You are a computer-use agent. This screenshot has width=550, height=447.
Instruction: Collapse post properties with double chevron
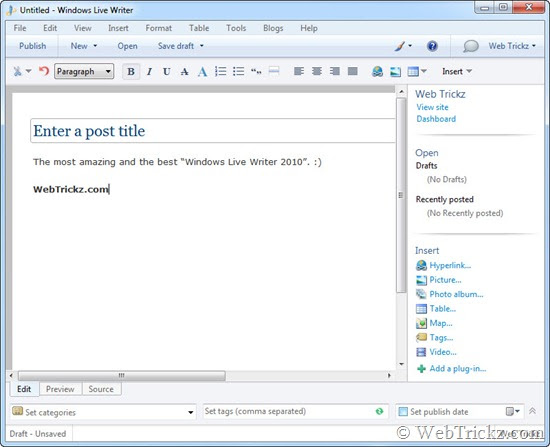click(532, 411)
